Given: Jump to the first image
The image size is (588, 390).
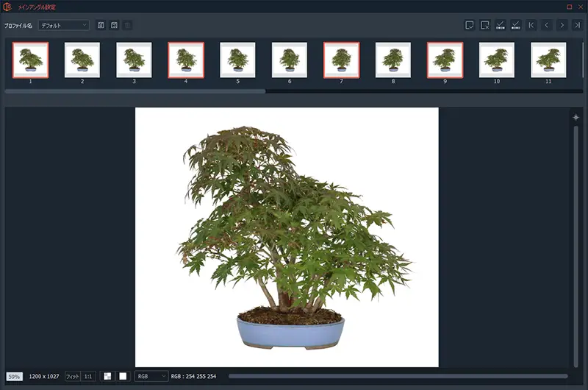Looking at the screenshot, I should (x=531, y=25).
